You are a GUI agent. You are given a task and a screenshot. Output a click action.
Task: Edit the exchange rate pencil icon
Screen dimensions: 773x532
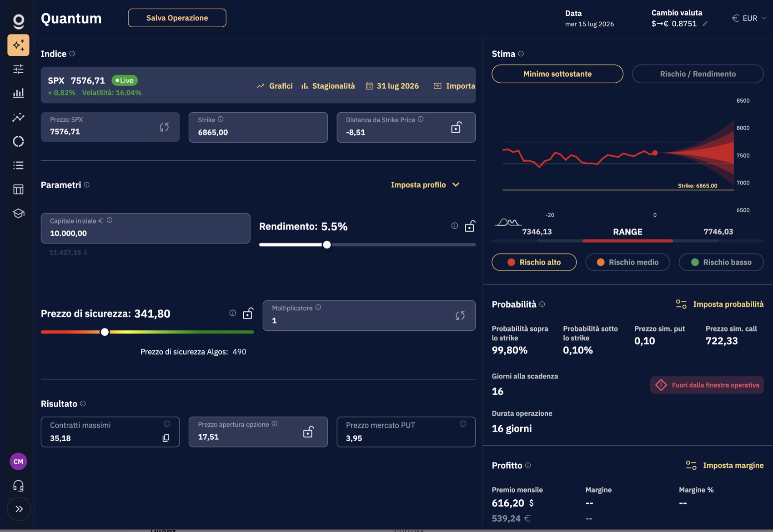705,24
